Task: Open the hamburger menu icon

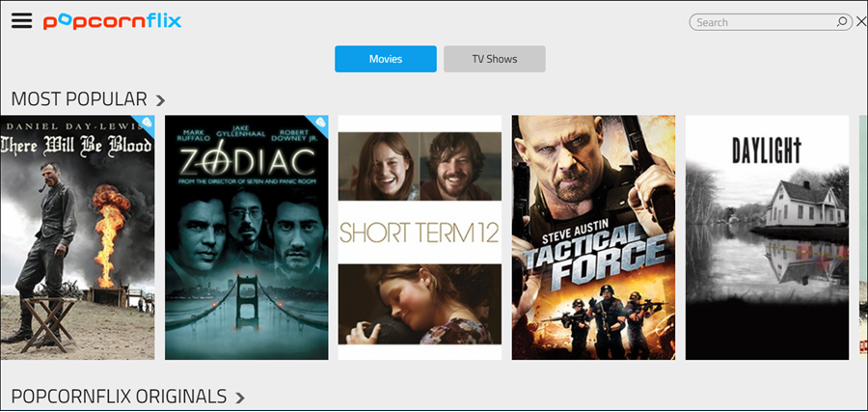Action: point(21,21)
